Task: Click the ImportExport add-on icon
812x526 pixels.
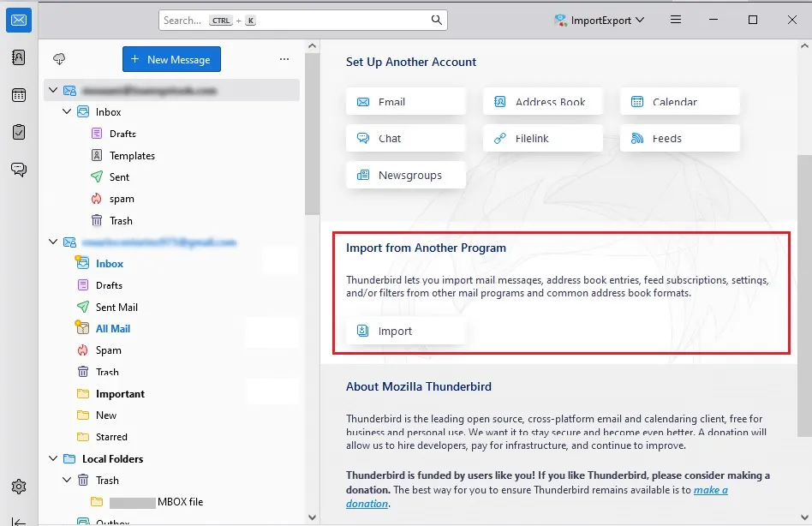Action: (x=561, y=19)
